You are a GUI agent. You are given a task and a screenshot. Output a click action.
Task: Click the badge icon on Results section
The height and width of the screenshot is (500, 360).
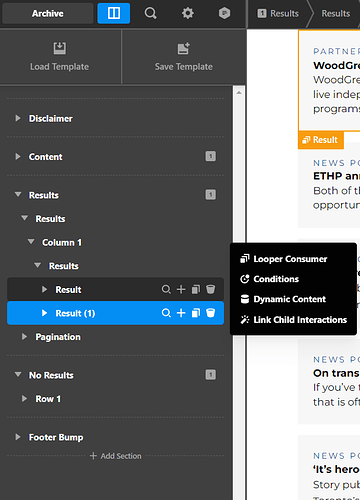pos(211,195)
